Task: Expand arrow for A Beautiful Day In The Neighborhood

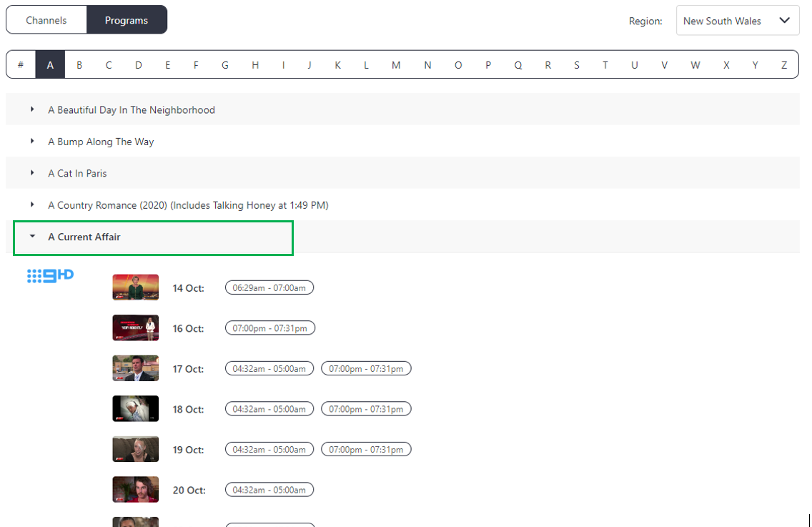Action: point(32,109)
